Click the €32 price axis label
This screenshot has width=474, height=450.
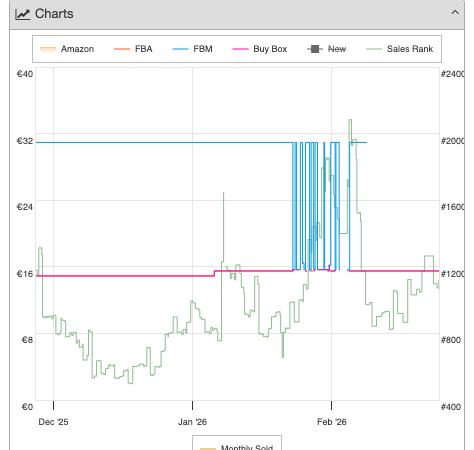[x=25, y=141]
